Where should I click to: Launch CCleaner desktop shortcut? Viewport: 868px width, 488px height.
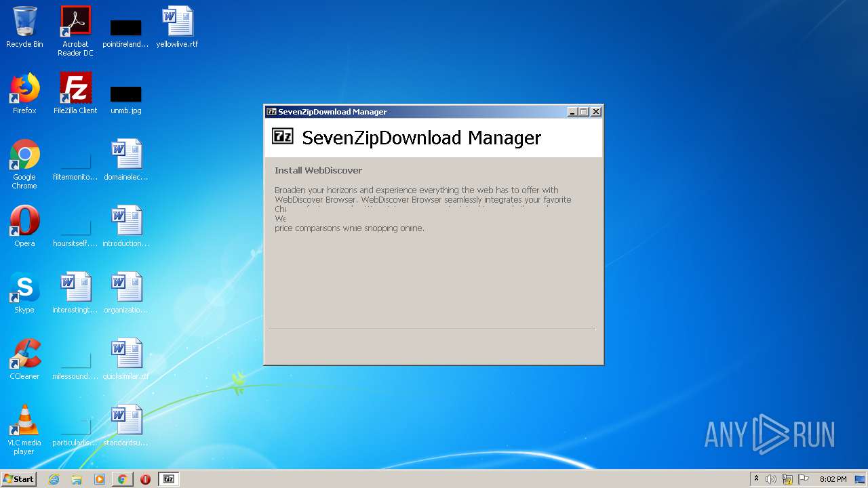click(24, 359)
